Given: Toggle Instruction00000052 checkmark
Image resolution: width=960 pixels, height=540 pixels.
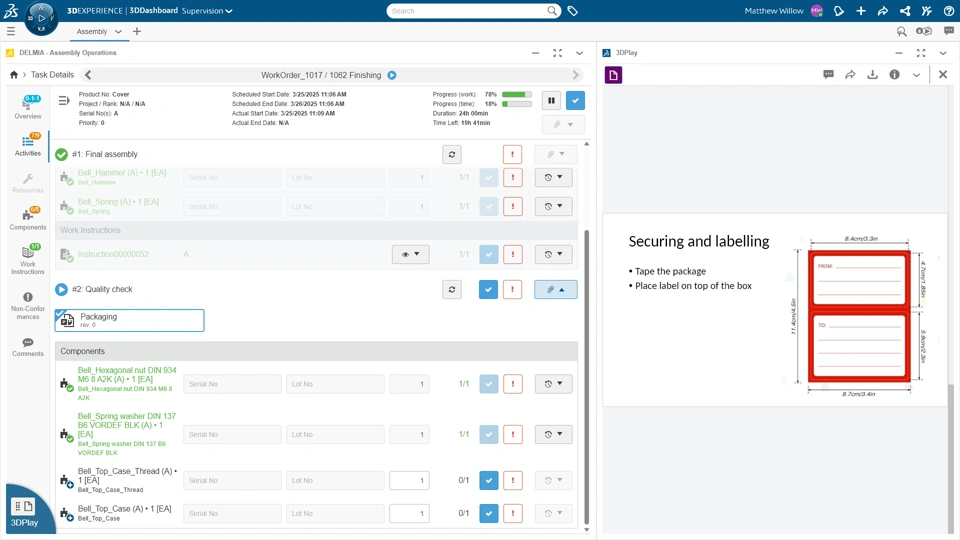Looking at the screenshot, I should click(x=488, y=254).
